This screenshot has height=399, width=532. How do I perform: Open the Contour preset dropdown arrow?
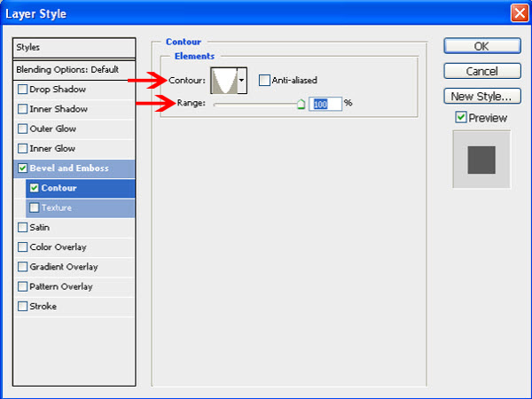pyautogui.click(x=242, y=81)
